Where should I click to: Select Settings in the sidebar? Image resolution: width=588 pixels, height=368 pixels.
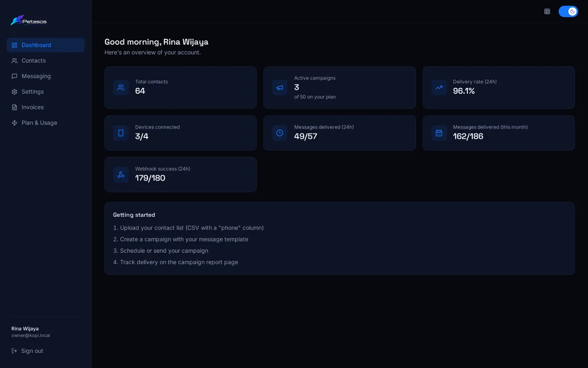point(46,92)
